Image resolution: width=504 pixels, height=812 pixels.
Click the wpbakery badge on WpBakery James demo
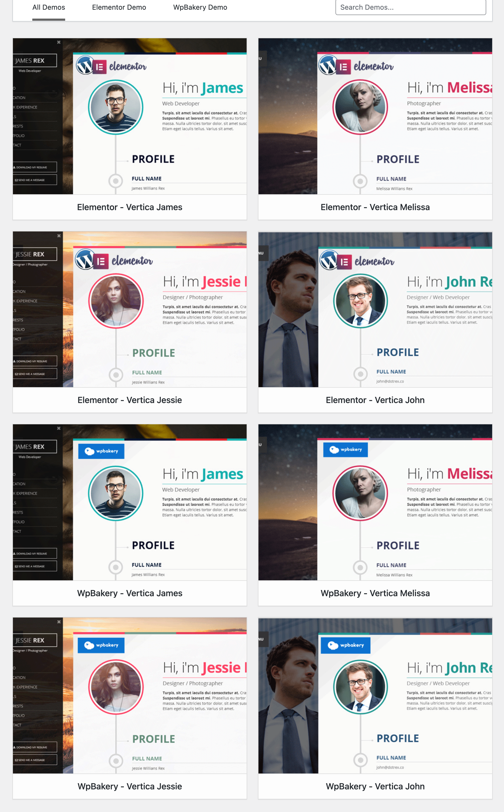click(101, 451)
